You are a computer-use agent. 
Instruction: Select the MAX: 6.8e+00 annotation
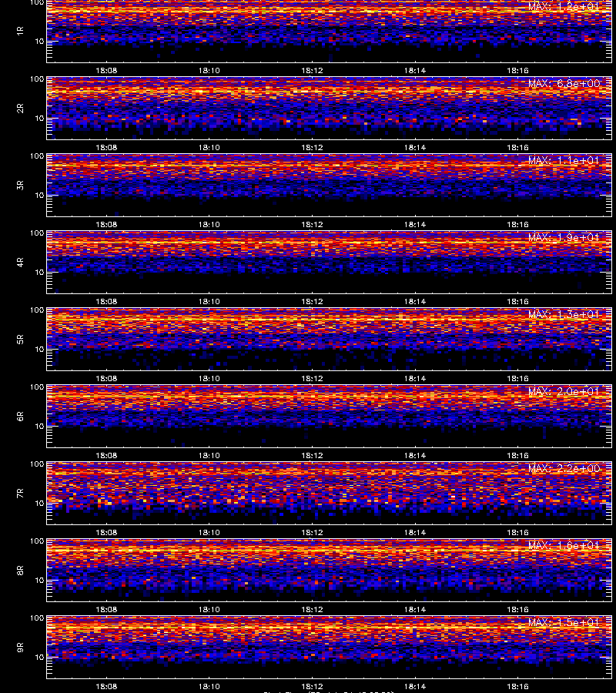[x=564, y=83]
